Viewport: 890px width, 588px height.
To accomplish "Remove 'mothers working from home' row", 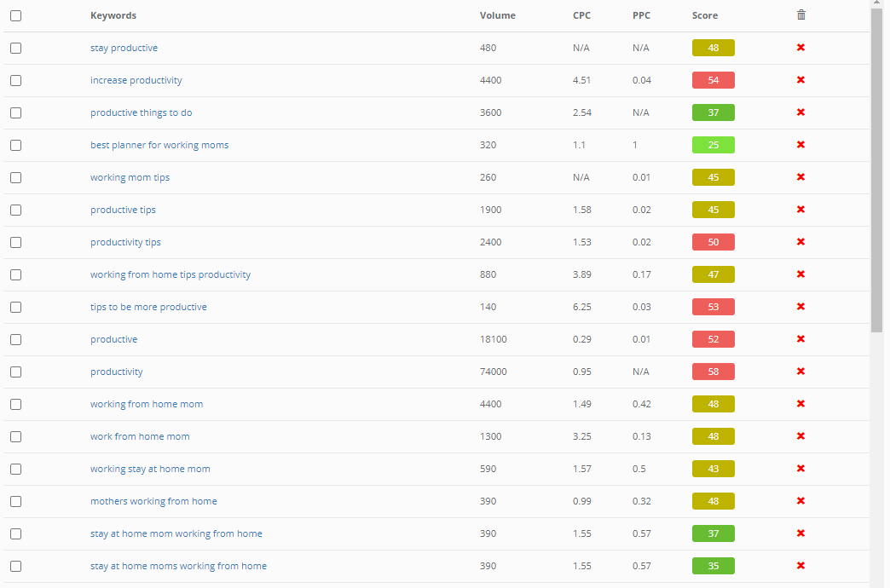I will (x=800, y=500).
